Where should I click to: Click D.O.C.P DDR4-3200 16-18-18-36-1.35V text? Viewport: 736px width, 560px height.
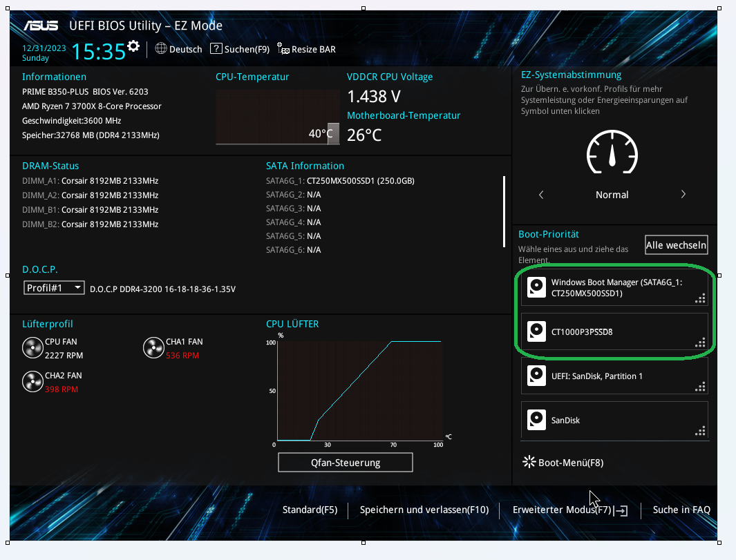point(163,289)
